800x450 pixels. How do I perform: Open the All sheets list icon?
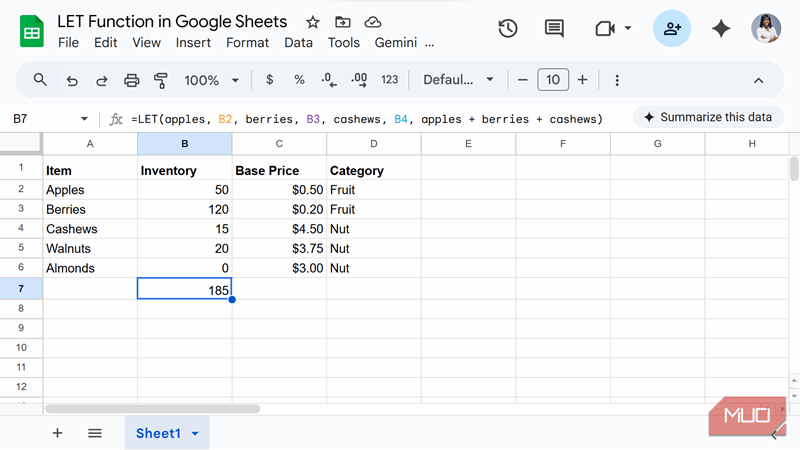[x=95, y=433]
